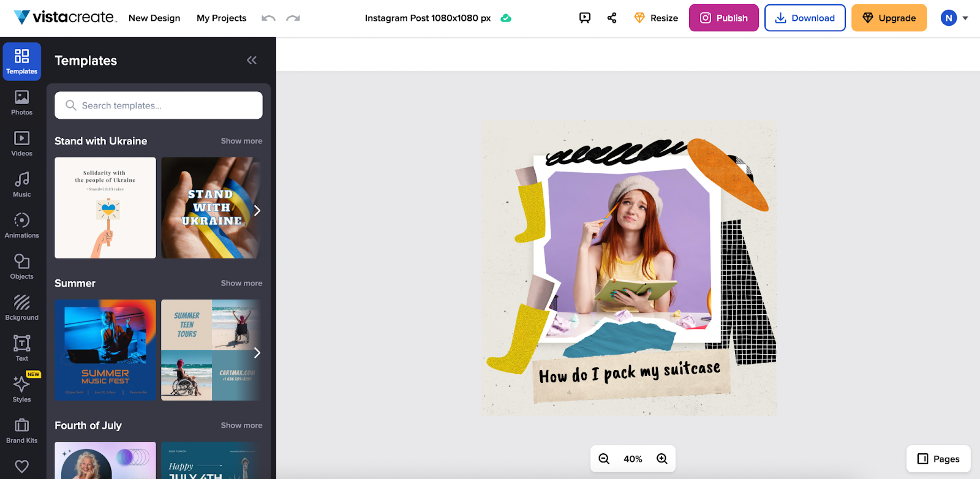
Task: Expand the account dropdown arrow
Action: 965,18
